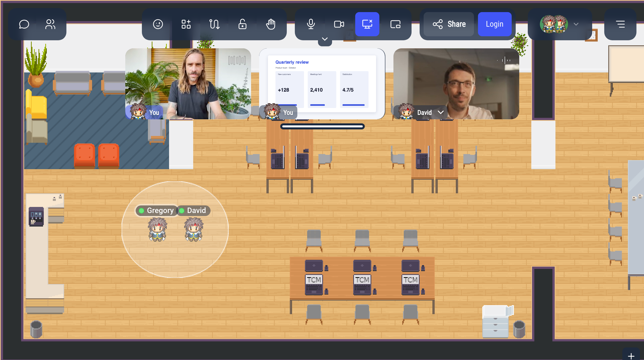Toggle the microphone
This screenshot has width=644, height=360.
click(x=311, y=24)
